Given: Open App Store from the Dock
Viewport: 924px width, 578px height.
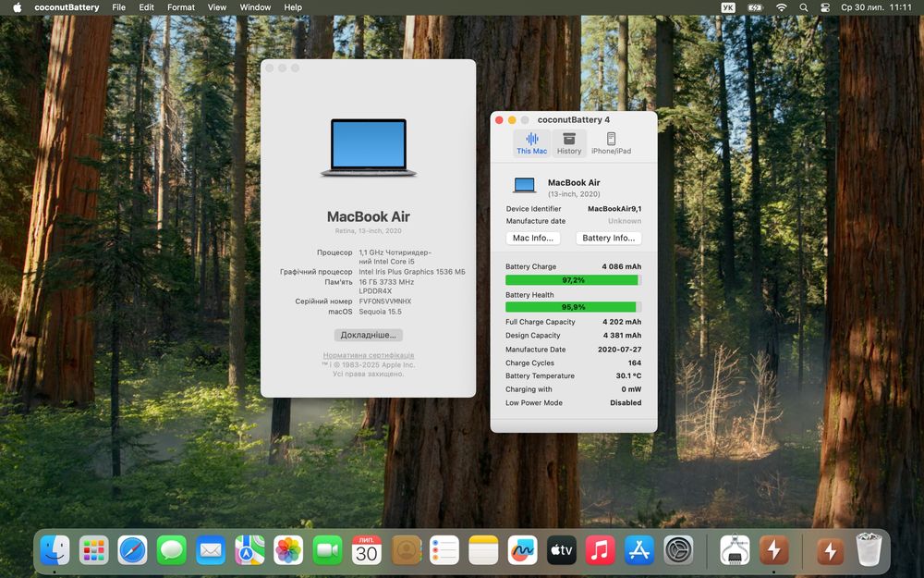Looking at the screenshot, I should (639, 550).
